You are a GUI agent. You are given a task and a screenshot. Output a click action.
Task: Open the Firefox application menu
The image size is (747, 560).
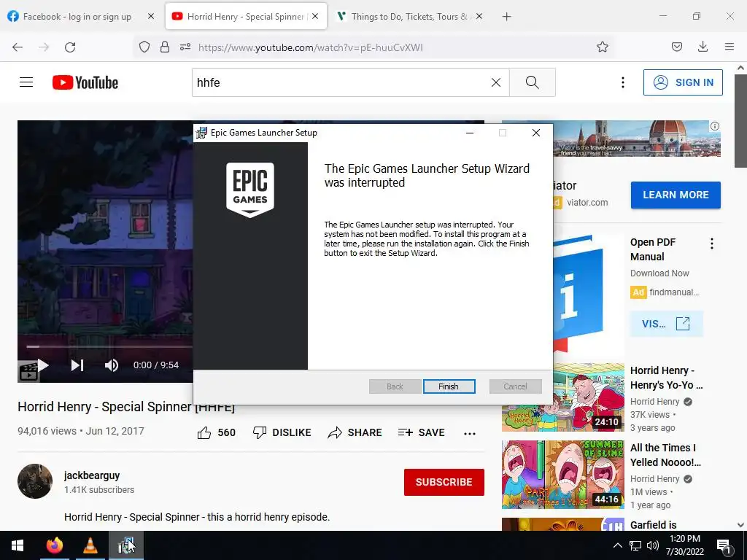729,47
